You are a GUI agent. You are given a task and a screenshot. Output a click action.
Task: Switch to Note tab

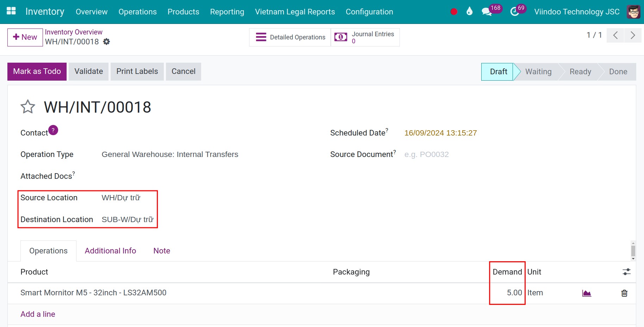162,251
